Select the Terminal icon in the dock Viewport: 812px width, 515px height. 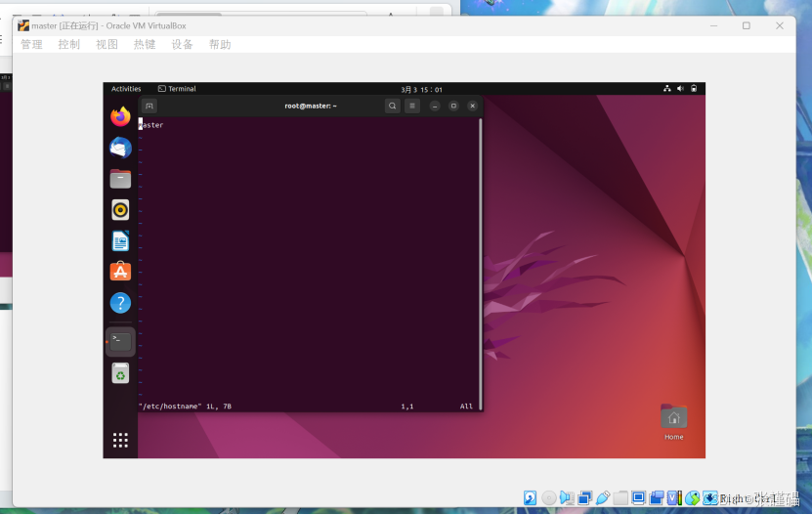pyautogui.click(x=120, y=341)
